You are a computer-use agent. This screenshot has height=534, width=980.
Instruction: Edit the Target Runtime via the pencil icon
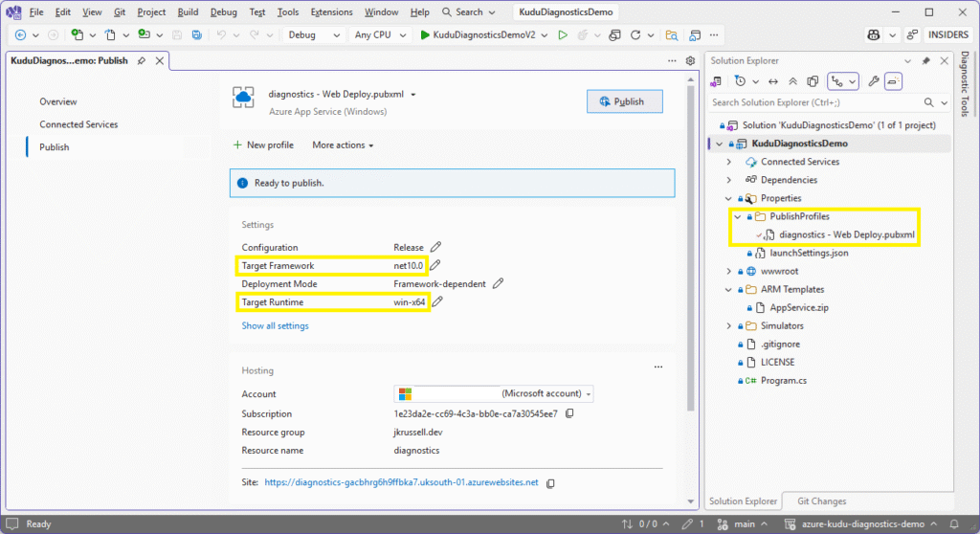click(x=437, y=301)
